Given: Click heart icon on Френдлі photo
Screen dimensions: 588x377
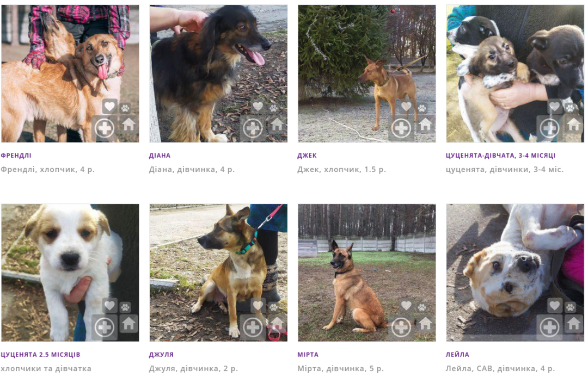Looking at the screenshot, I should point(109,107).
